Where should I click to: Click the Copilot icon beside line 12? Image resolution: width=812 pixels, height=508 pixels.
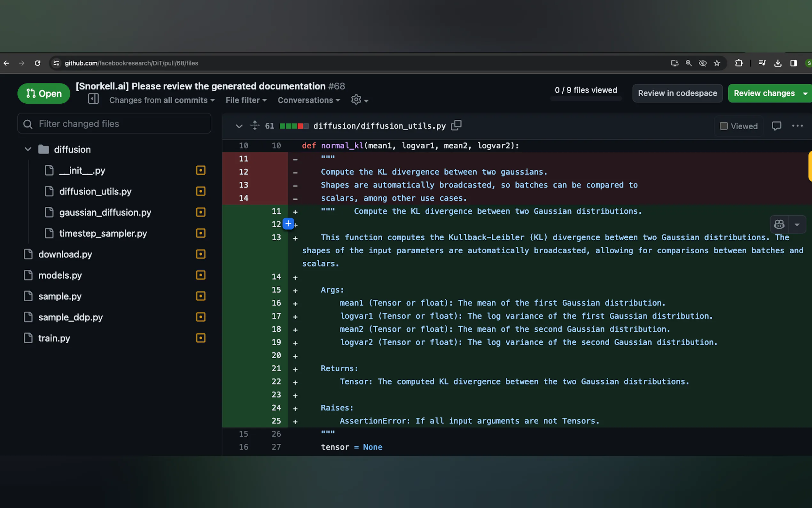[779, 224]
